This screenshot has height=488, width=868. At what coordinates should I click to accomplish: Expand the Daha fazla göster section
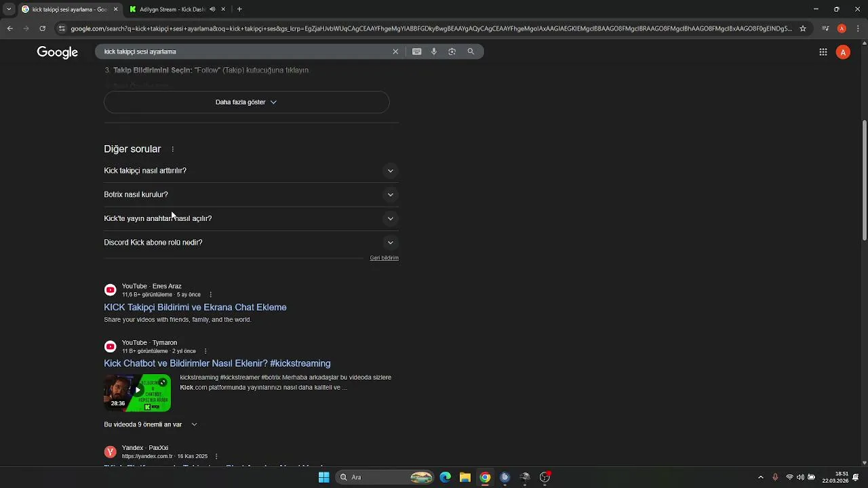pyautogui.click(x=247, y=102)
